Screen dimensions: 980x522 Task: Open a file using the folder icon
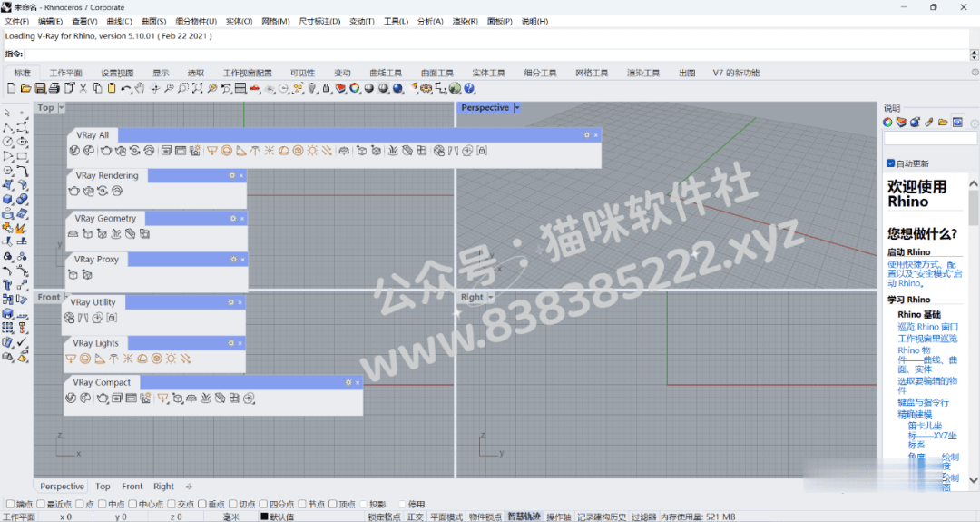[25, 88]
